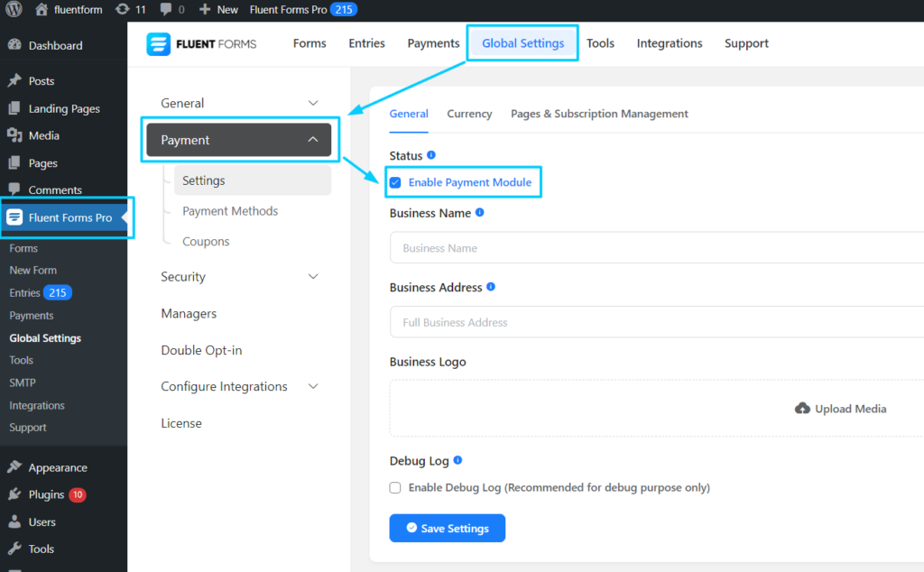Viewport: 924px width, 572px height.
Task: Click the Posts pushpin icon
Action: [14, 80]
